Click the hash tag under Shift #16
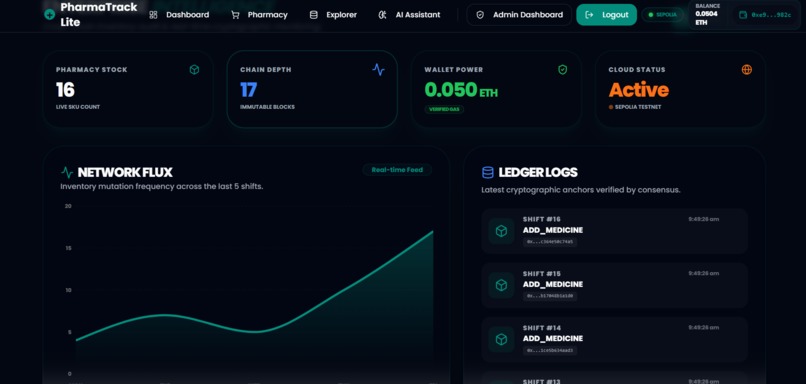806x384 pixels. (550, 242)
